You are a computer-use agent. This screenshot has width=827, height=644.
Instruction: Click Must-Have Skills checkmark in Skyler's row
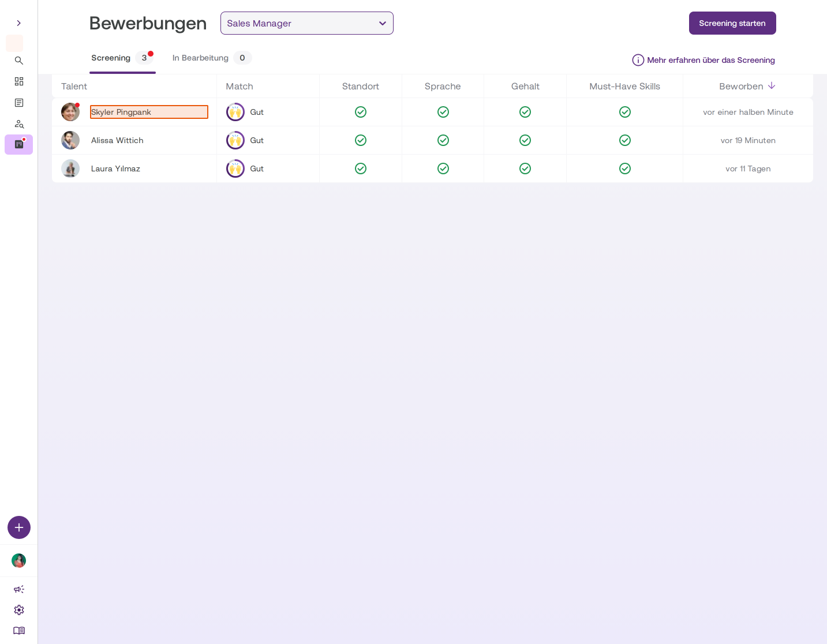coord(625,112)
